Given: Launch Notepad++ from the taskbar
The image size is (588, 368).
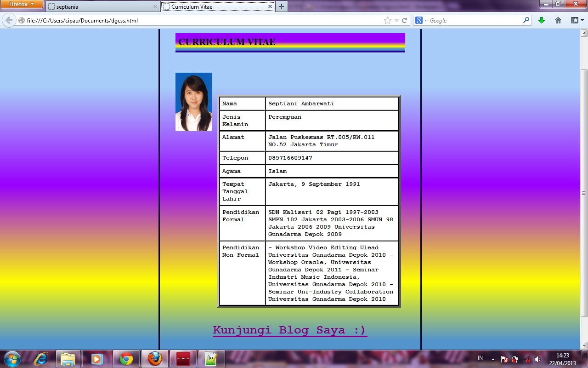Looking at the screenshot, I should coord(211,358).
